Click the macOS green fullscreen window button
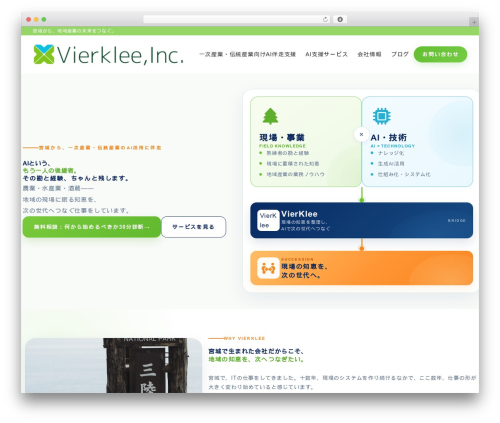This screenshot has height=423, width=500. pyautogui.click(x=44, y=20)
